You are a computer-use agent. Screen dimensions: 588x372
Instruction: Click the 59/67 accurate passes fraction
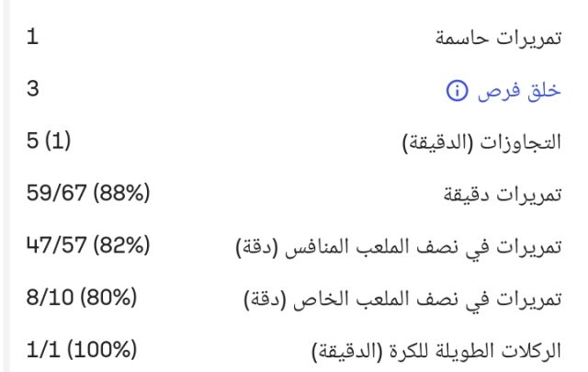pos(60,193)
